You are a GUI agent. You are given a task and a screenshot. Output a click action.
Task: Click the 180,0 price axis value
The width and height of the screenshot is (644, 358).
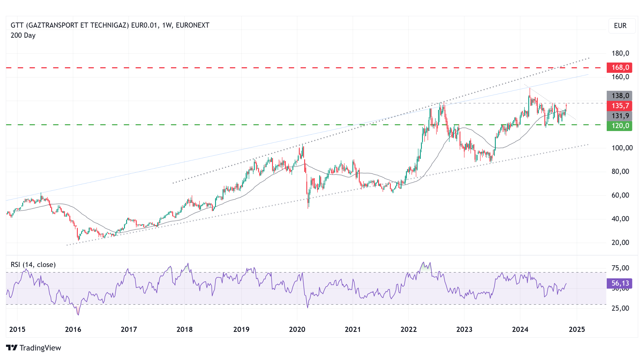(x=620, y=53)
